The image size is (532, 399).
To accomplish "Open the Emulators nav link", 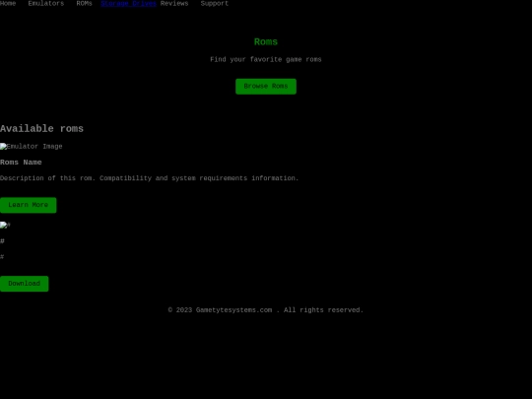I will [x=45, y=3].
